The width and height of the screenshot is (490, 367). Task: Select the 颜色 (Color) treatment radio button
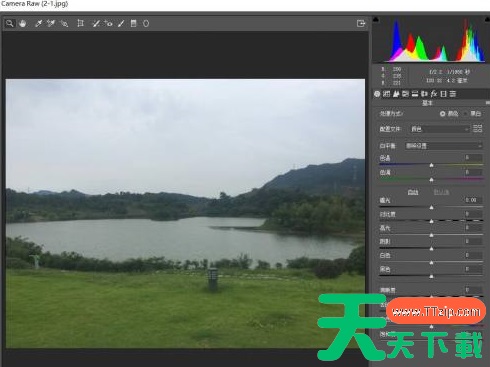(442, 114)
